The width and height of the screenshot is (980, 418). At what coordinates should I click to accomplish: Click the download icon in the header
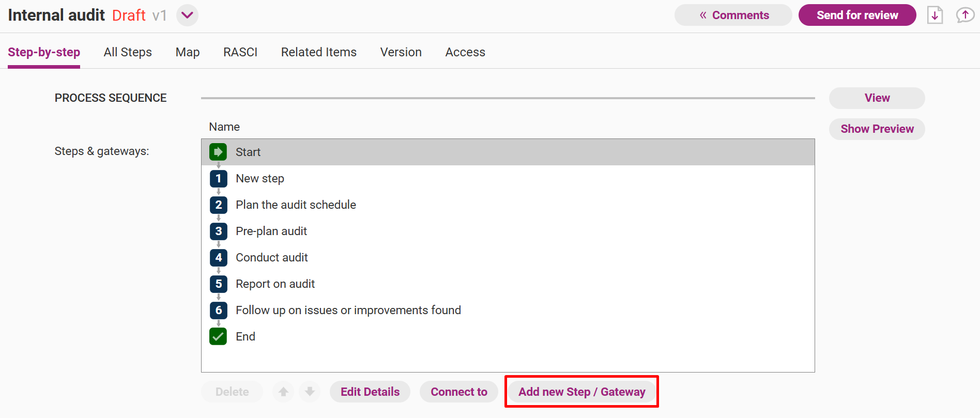pyautogui.click(x=935, y=15)
